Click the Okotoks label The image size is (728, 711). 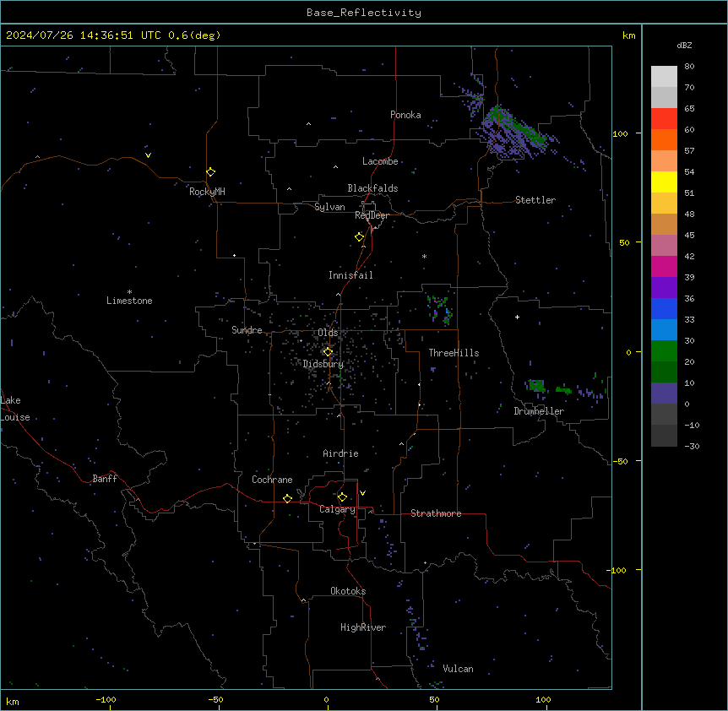pos(348,591)
